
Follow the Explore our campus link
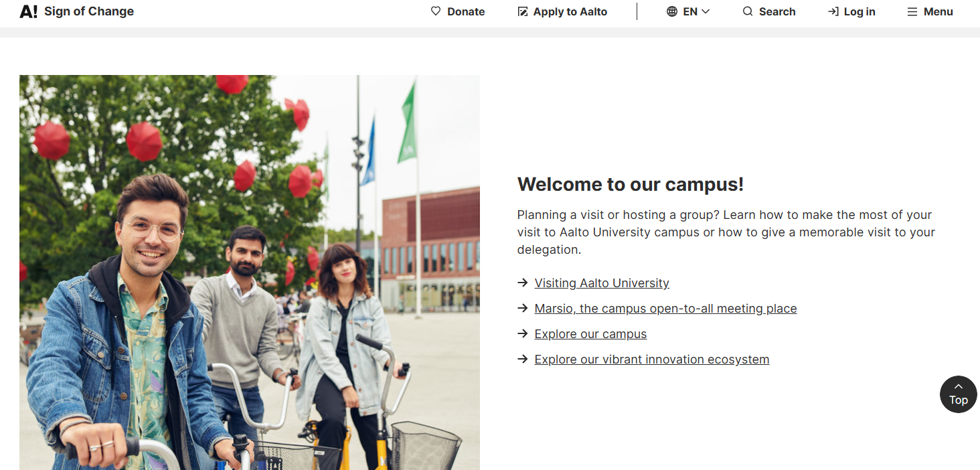590,334
